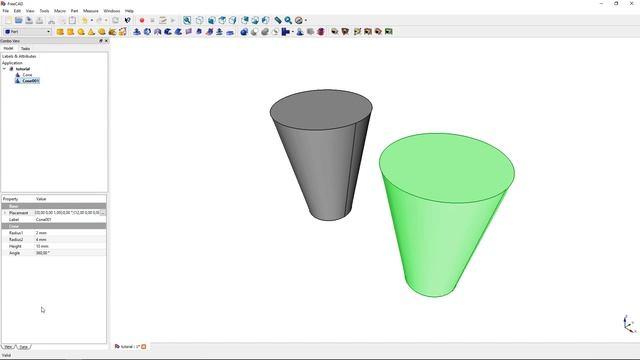The height and width of the screenshot is (360, 640).
Task: Click the Chamfer tool icon
Action: click(178, 31)
